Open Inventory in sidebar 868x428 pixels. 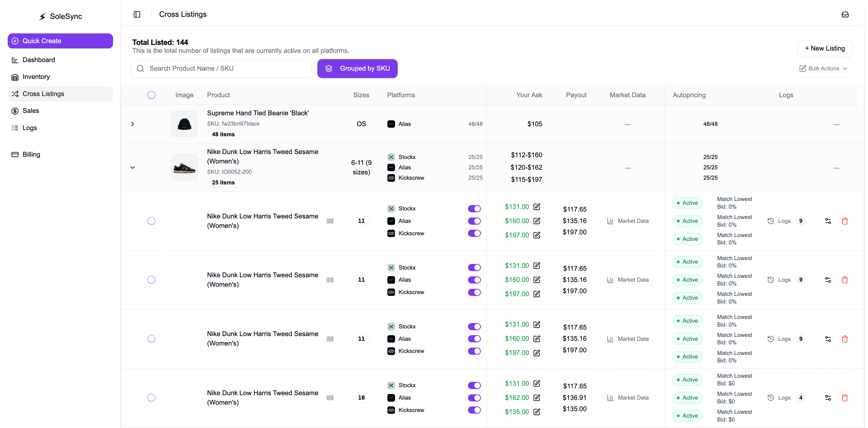tap(60, 77)
